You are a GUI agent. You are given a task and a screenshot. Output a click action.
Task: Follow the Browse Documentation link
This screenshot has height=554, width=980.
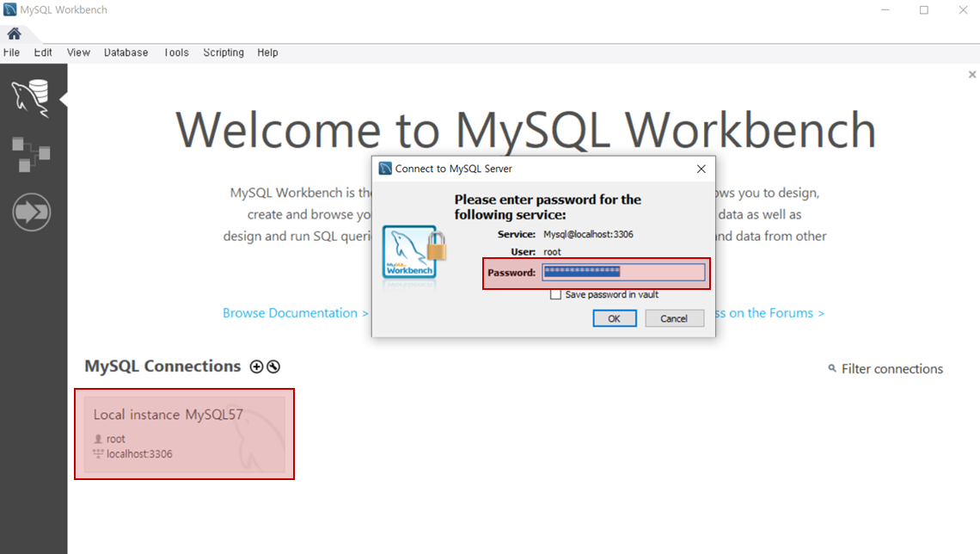[296, 312]
